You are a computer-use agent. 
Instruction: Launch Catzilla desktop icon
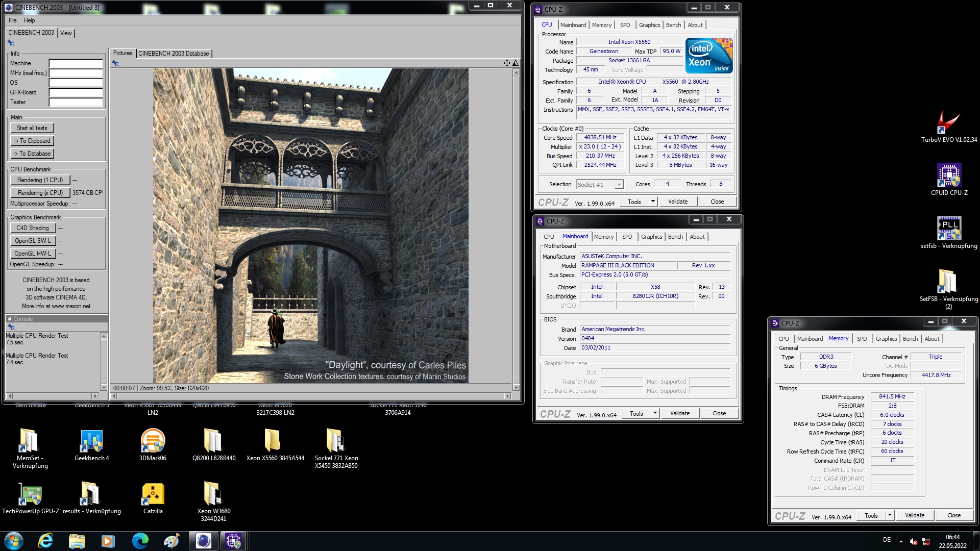[x=153, y=498]
